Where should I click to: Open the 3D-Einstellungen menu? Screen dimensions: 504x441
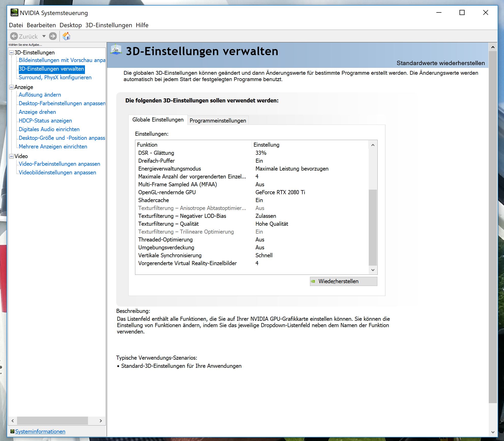[x=109, y=25]
